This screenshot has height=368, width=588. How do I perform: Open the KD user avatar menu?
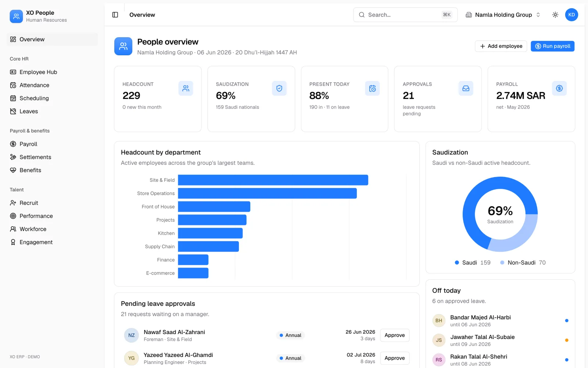[571, 15]
